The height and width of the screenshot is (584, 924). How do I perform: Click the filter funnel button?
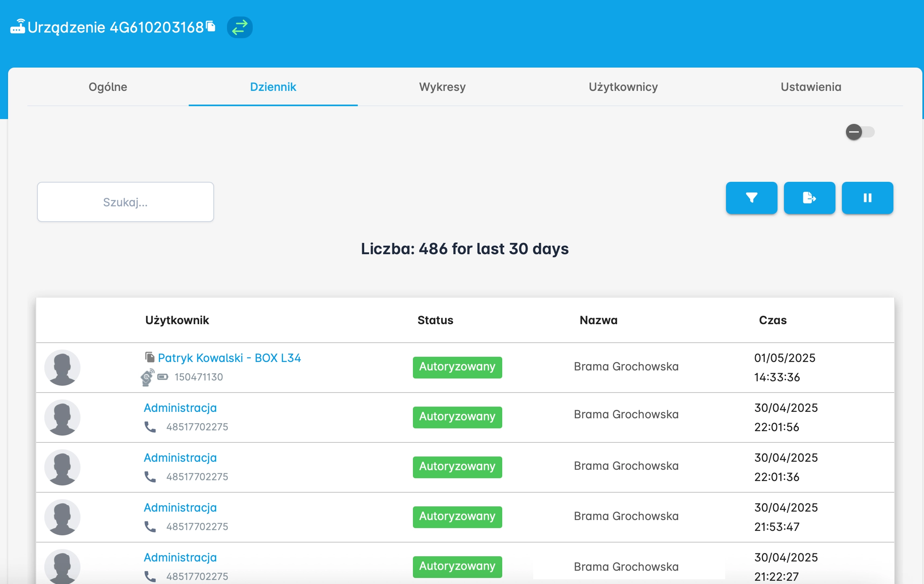click(751, 198)
